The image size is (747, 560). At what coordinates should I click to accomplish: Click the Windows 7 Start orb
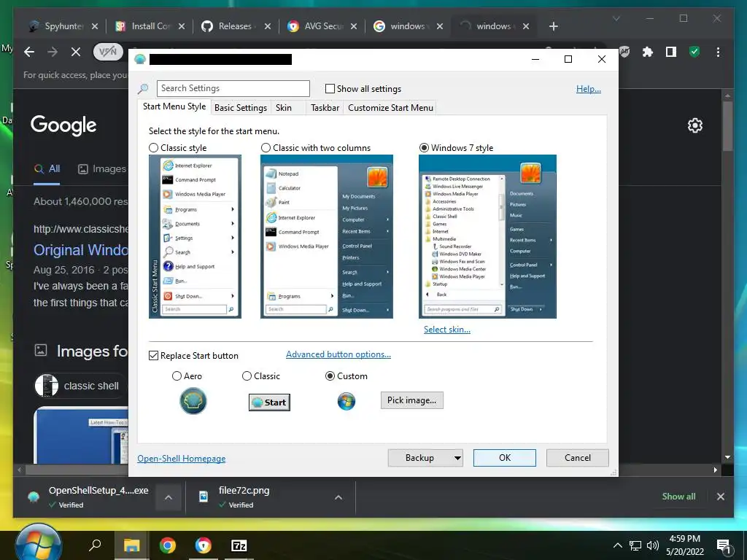point(38,544)
